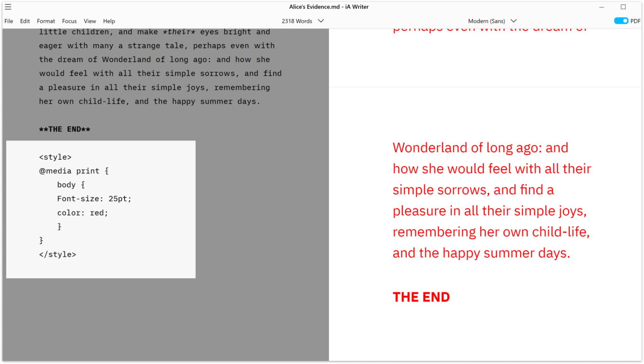Open the Format menu
This screenshot has height=364, width=644.
point(46,21)
